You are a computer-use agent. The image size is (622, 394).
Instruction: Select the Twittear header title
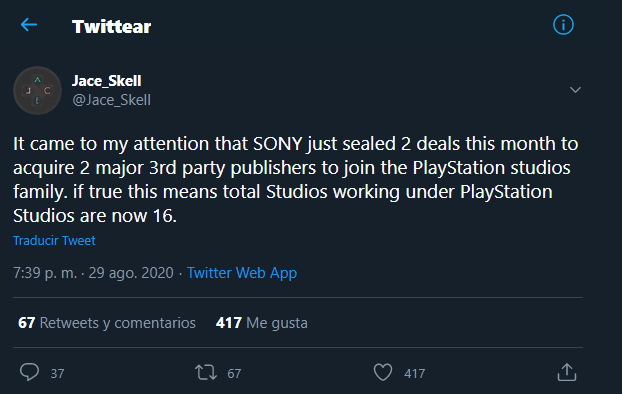[x=111, y=27]
